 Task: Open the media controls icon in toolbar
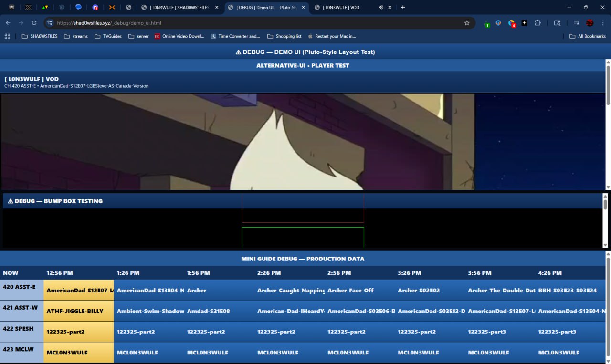(x=577, y=23)
